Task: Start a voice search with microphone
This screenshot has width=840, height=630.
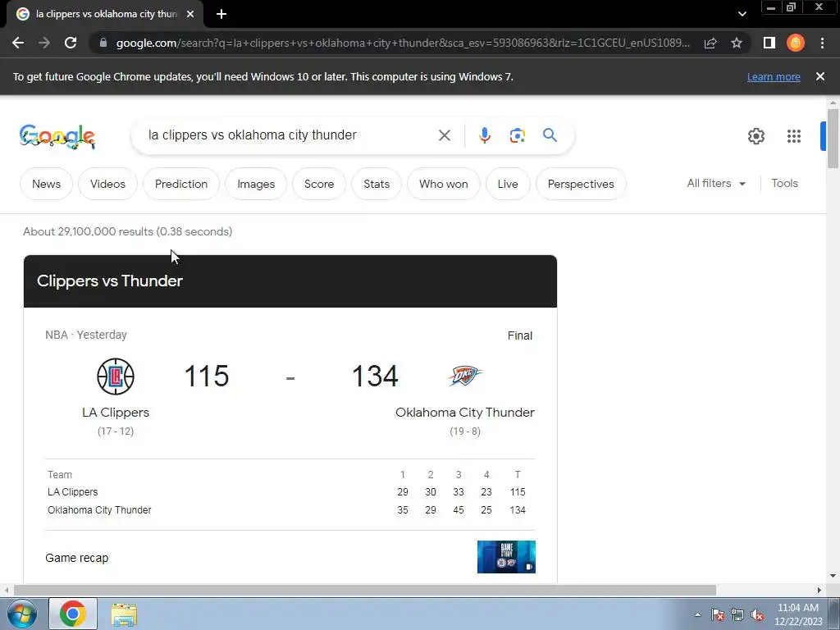Action: click(x=484, y=135)
